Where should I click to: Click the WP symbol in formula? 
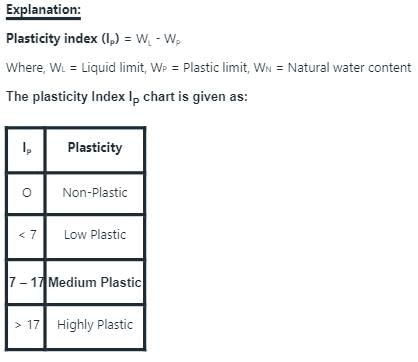coord(173,40)
